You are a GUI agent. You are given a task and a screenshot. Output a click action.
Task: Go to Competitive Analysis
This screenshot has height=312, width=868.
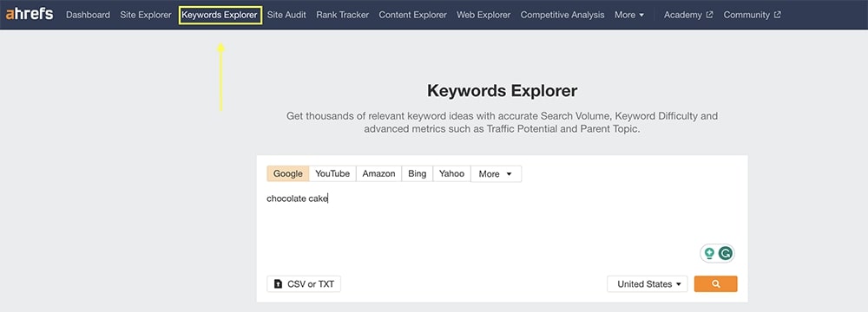(562, 15)
